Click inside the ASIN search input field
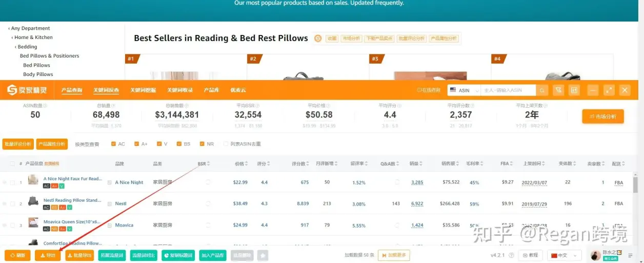Screen dimensions: 644x263 508,90
